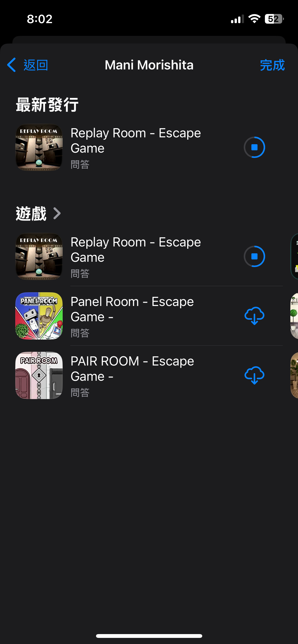Open PAIR ROOM - Escape Game title
Image resolution: width=298 pixels, height=644 pixels.
[x=132, y=369]
